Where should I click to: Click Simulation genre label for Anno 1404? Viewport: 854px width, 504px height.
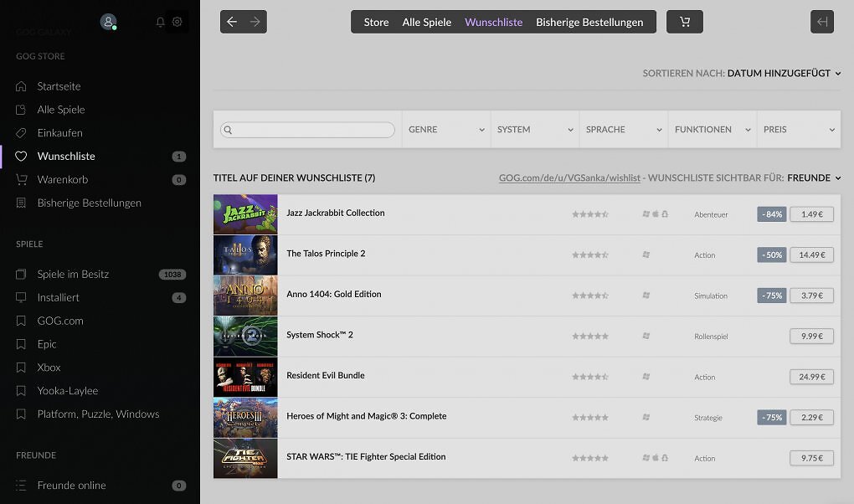click(x=711, y=296)
